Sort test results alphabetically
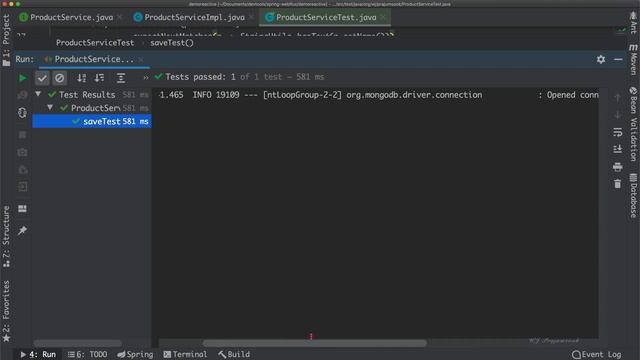640x360 pixels. 82,78
